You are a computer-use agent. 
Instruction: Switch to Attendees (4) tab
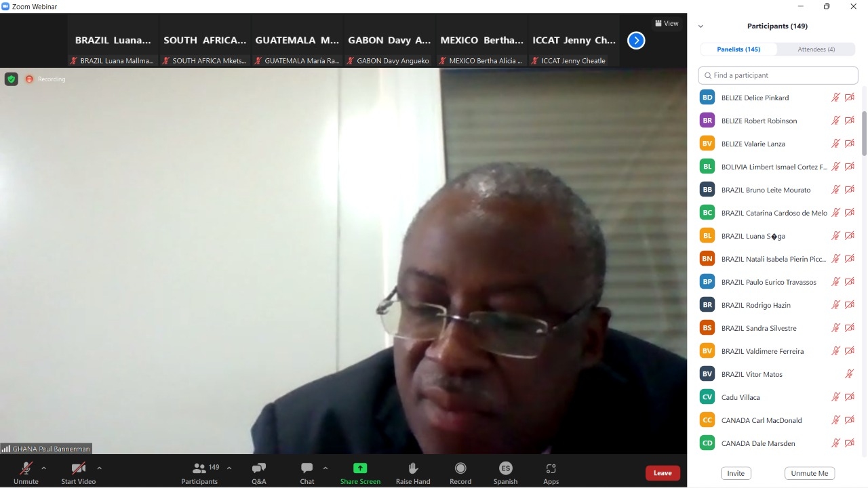(x=816, y=49)
